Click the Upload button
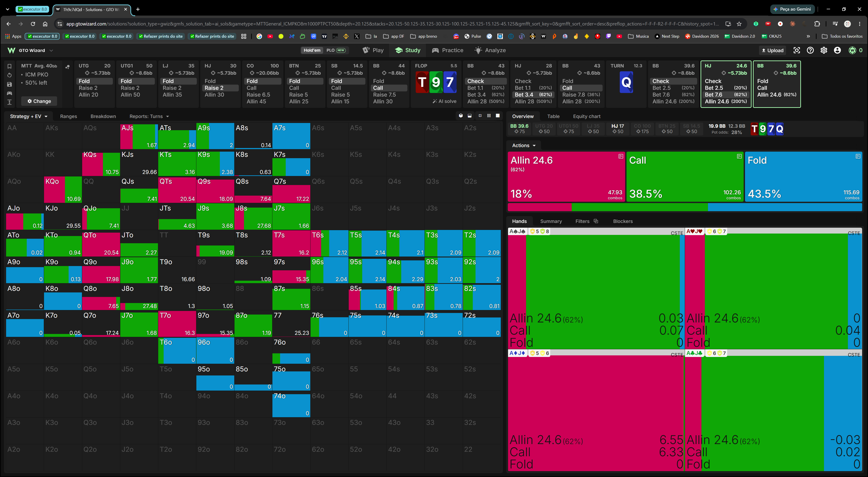Viewport: 868px width, 477px height. coord(773,50)
